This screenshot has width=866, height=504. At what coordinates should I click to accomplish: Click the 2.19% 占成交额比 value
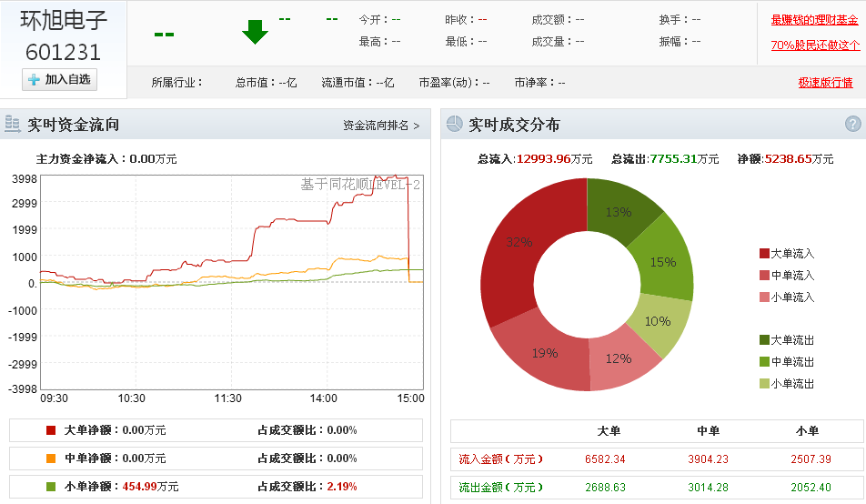[x=342, y=487]
